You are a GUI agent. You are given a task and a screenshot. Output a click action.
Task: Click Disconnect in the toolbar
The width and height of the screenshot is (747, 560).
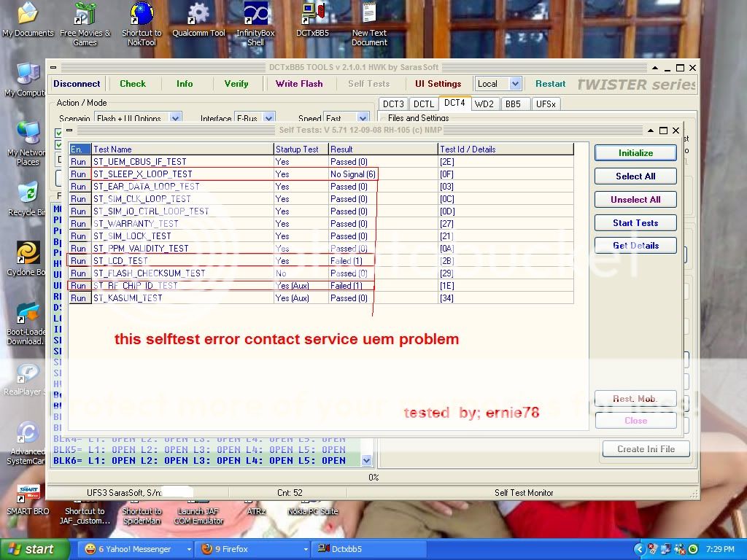pyautogui.click(x=77, y=84)
